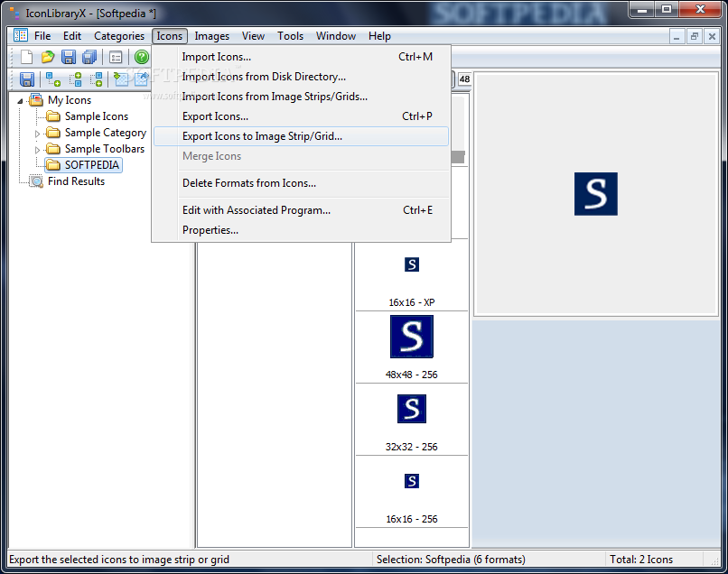Choose Import Icons from Disk Directory...
728x574 pixels.
(302, 77)
